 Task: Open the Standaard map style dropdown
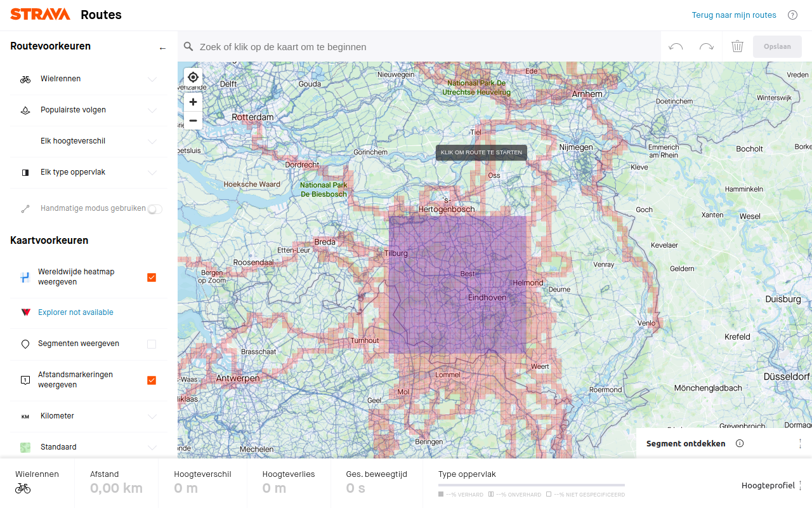89,448
